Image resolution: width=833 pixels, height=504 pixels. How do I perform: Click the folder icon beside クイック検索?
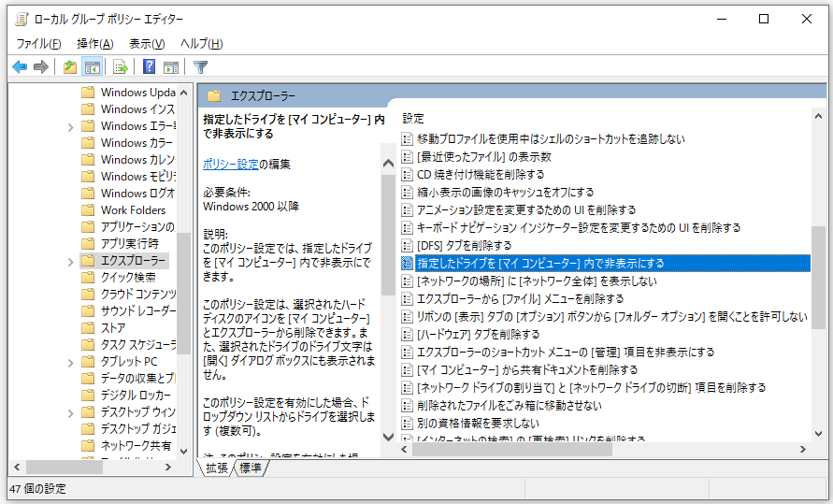click(88, 277)
